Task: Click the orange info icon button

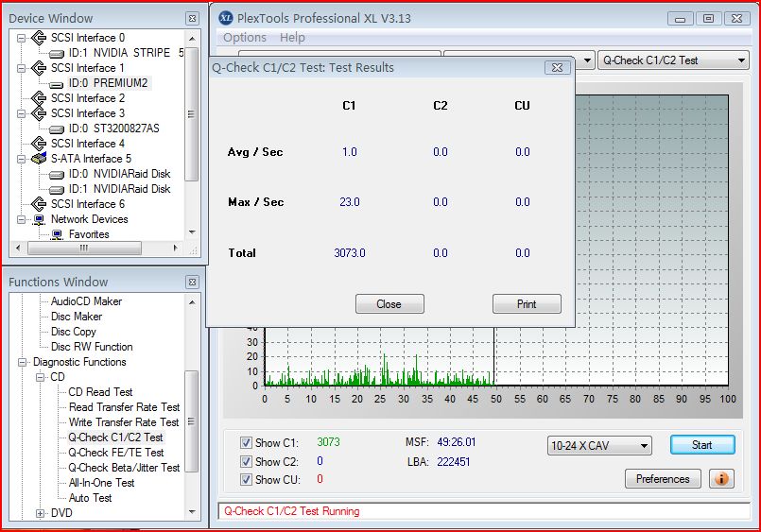Action: click(721, 479)
